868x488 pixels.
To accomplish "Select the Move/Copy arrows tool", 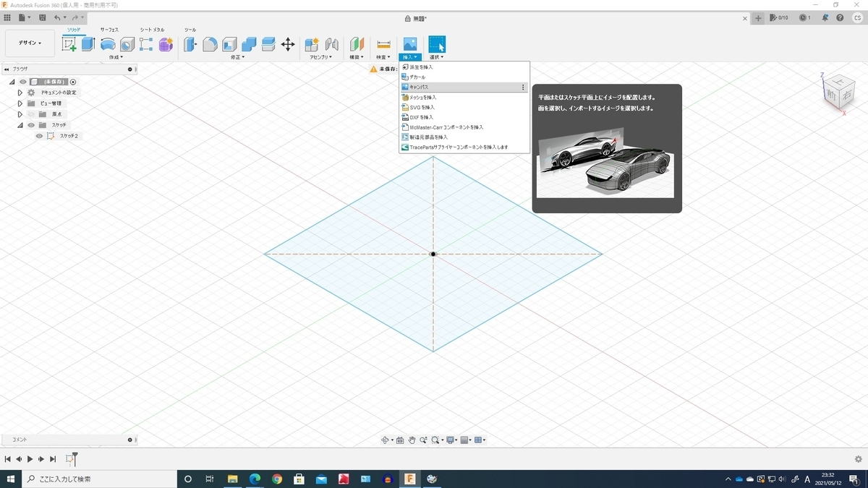I will (x=288, y=44).
